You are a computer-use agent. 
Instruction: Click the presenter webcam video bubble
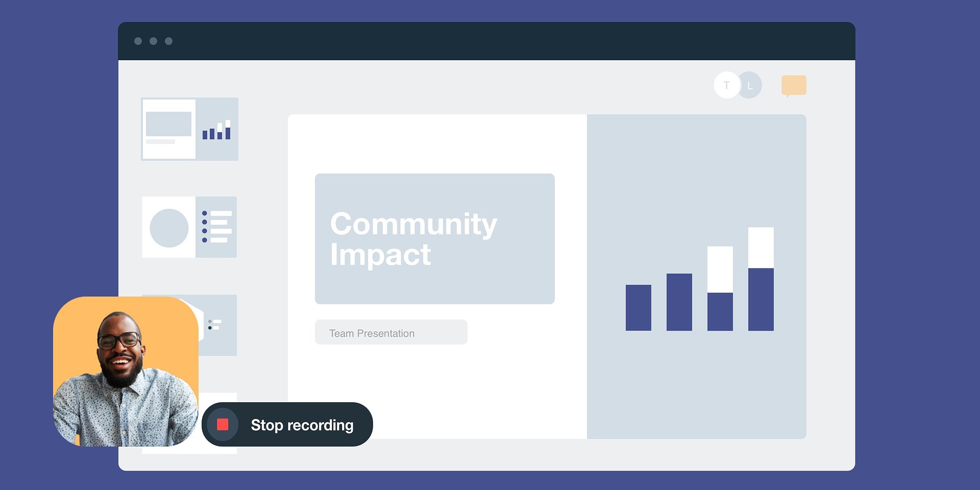click(126, 372)
